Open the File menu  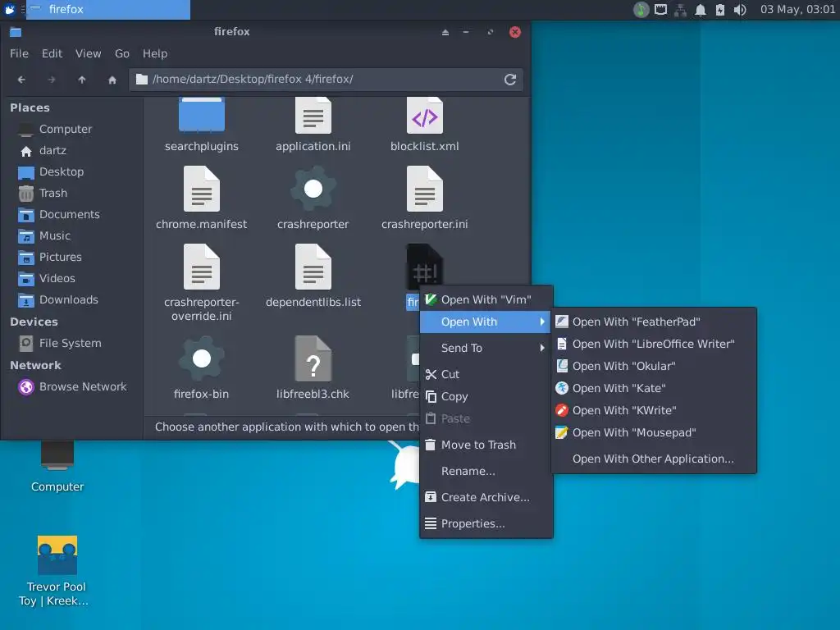click(20, 53)
